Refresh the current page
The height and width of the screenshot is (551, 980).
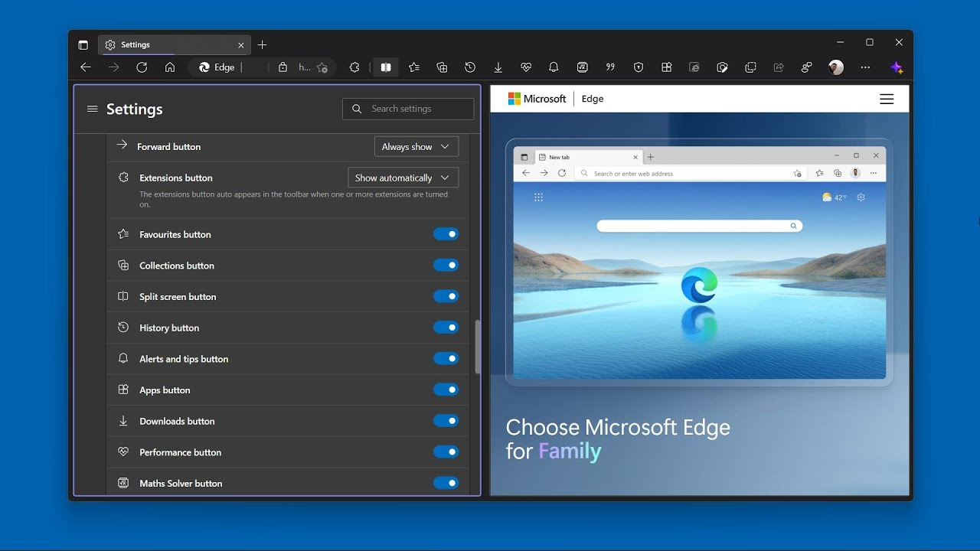[x=142, y=67]
